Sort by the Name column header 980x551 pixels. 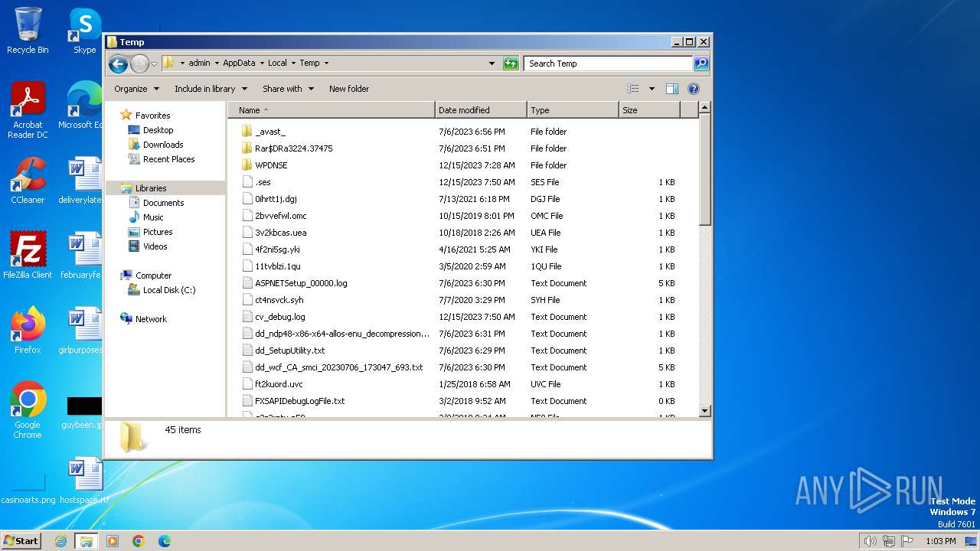click(x=332, y=110)
